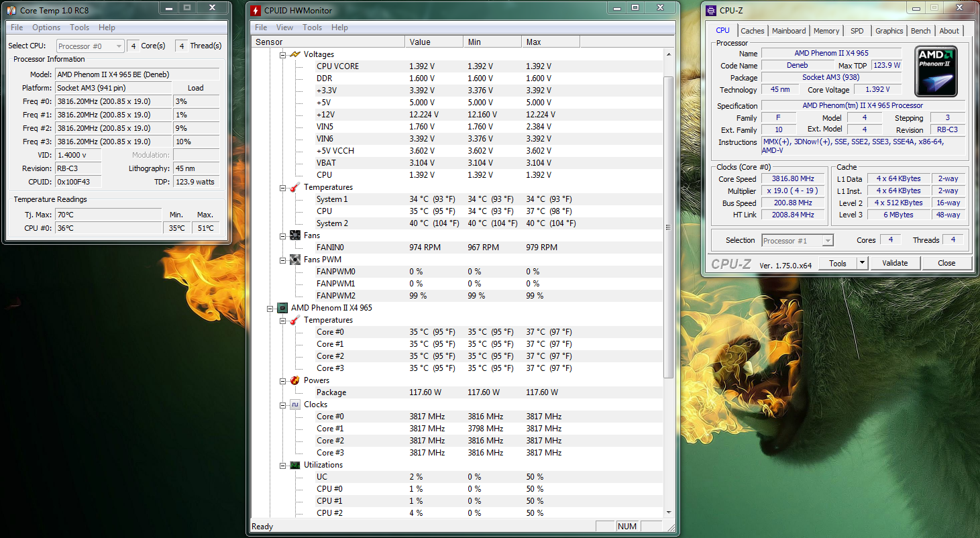Open the Tools dropdown arrow in CPU-Z

pos(862,263)
